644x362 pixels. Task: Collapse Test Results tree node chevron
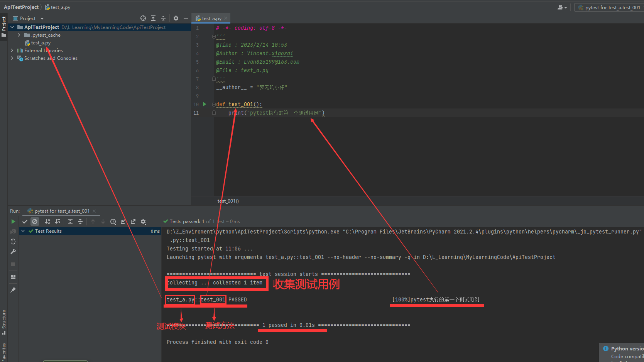tap(23, 231)
